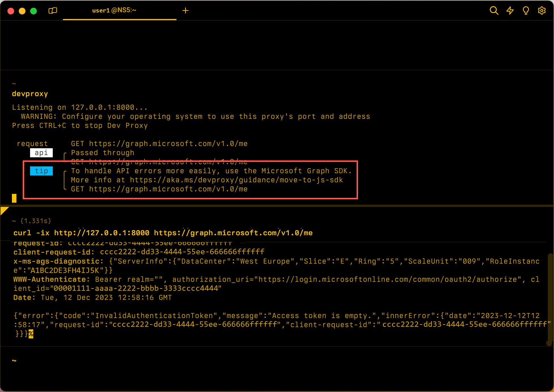Image resolution: width=554 pixels, height=392 pixels.
Task: Click the white api label badge
Action: point(41,153)
